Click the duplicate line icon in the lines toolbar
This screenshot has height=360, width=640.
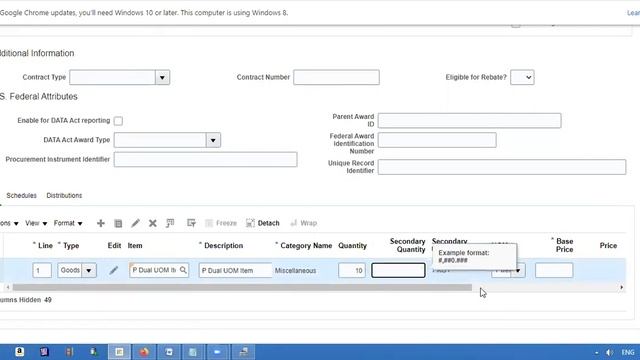(x=118, y=223)
